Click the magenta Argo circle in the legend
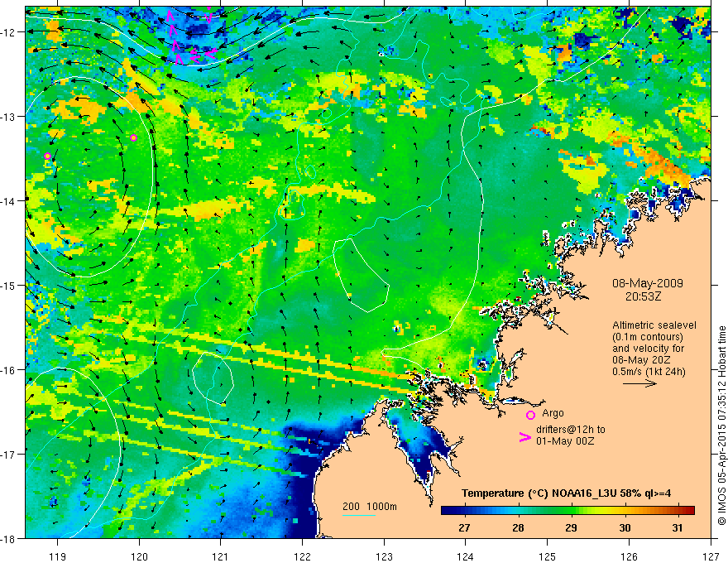 [x=530, y=415]
